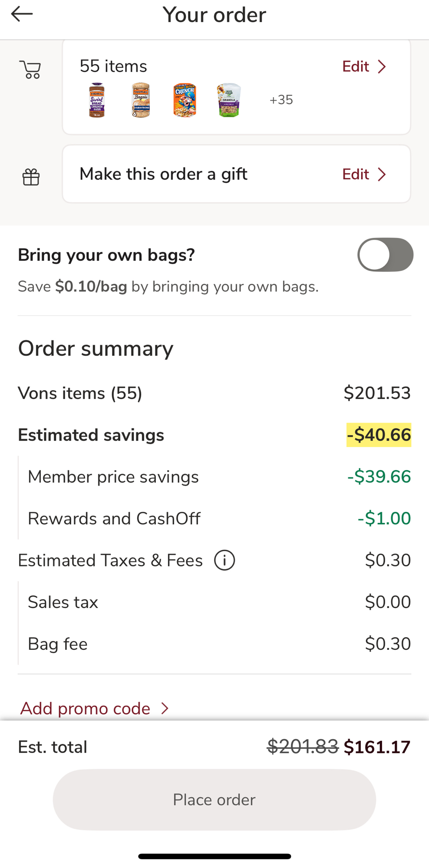The height and width of the screenshot is (868, 429).
Task: Tap the highlighted -$40.66 savings amount
Action: 379,435
